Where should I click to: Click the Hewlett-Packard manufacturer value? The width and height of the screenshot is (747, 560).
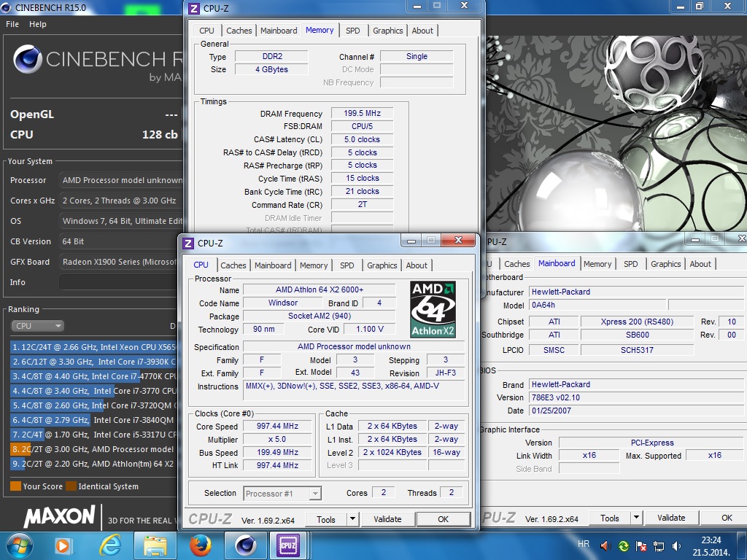[x=636, y=292]
